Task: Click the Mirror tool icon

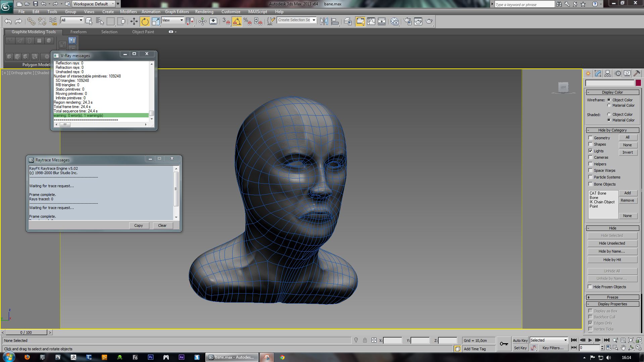Action: pos(324,21)
